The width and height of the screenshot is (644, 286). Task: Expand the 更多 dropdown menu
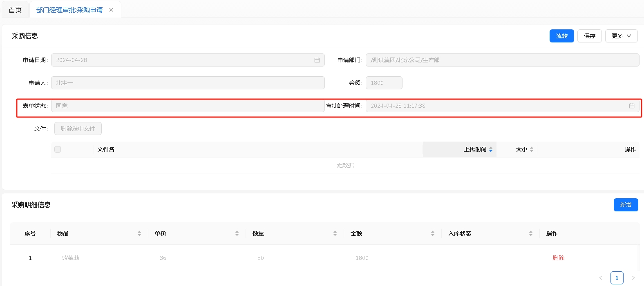621,36
